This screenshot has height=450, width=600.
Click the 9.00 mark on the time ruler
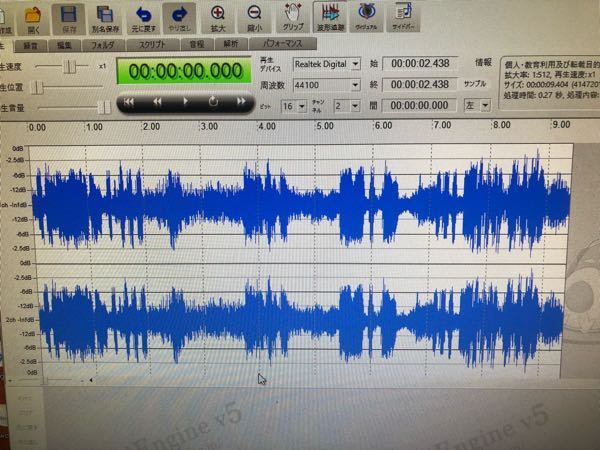click(x=561, y=124)
